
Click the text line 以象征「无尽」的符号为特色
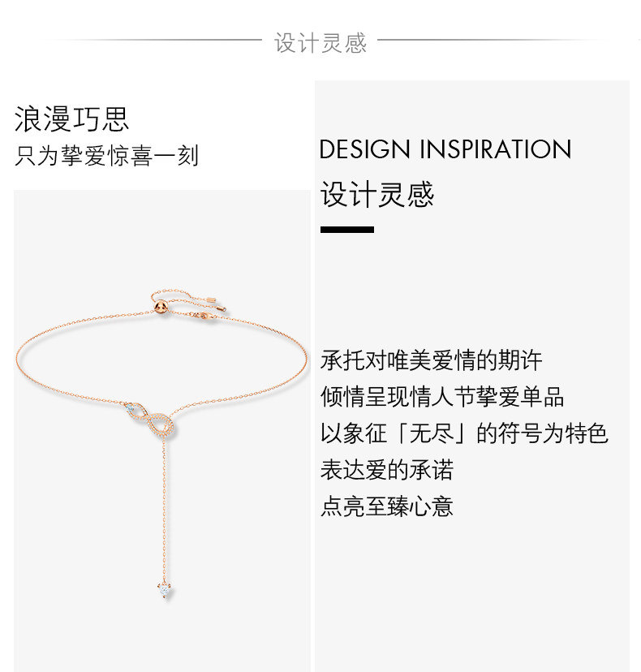[464, 433]
